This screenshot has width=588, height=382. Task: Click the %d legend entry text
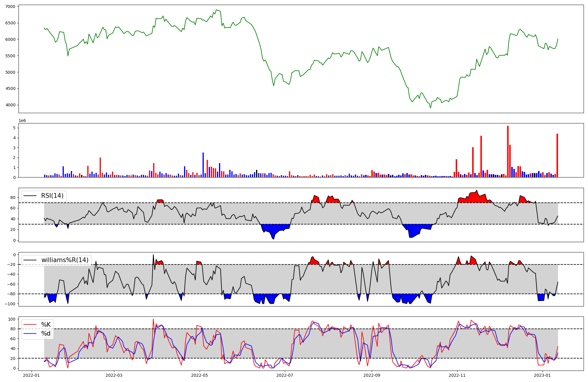click(x=46, y=334)
